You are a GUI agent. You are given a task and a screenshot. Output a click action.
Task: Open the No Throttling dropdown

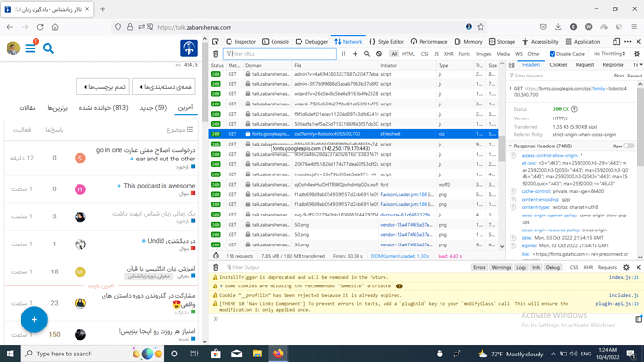click(609, 54)
